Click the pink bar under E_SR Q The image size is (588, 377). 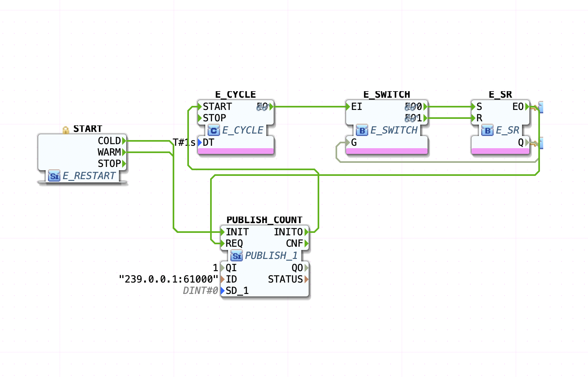coord(500,151)
